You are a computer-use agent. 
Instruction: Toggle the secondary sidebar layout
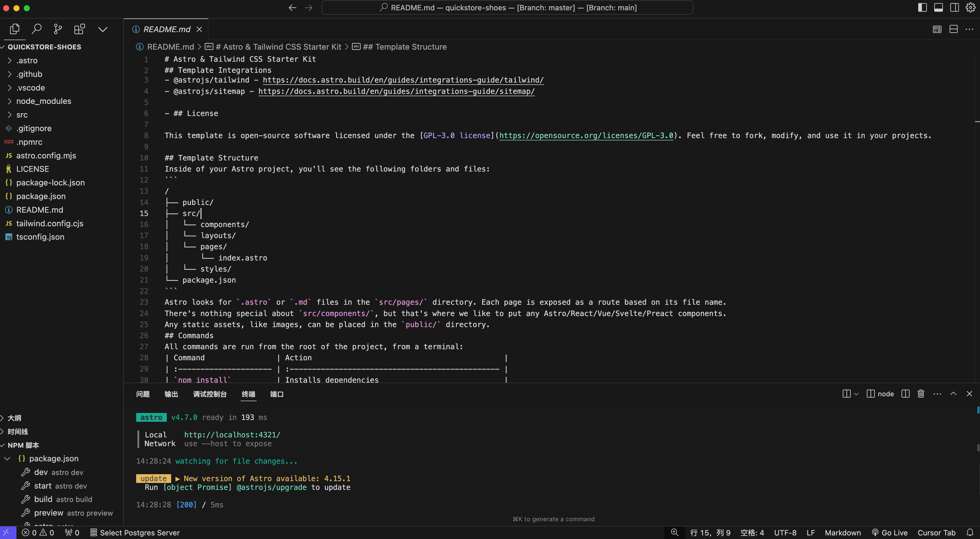point(954,8)
